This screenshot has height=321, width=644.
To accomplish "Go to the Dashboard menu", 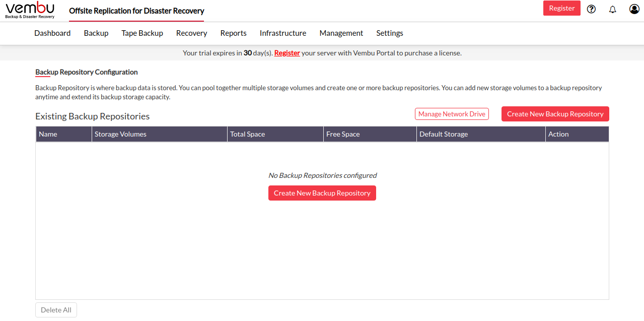I will click(52, 33).
